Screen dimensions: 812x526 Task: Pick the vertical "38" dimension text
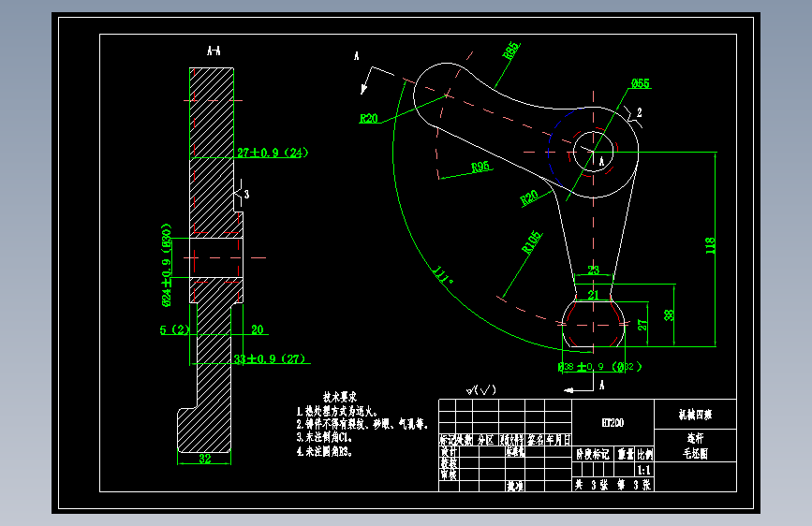coord(669,314)
